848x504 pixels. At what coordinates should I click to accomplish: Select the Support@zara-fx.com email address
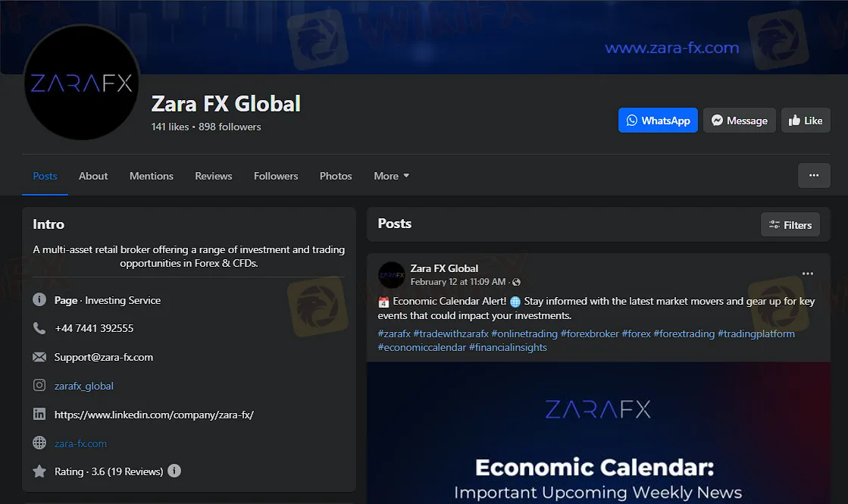point(104,357)
